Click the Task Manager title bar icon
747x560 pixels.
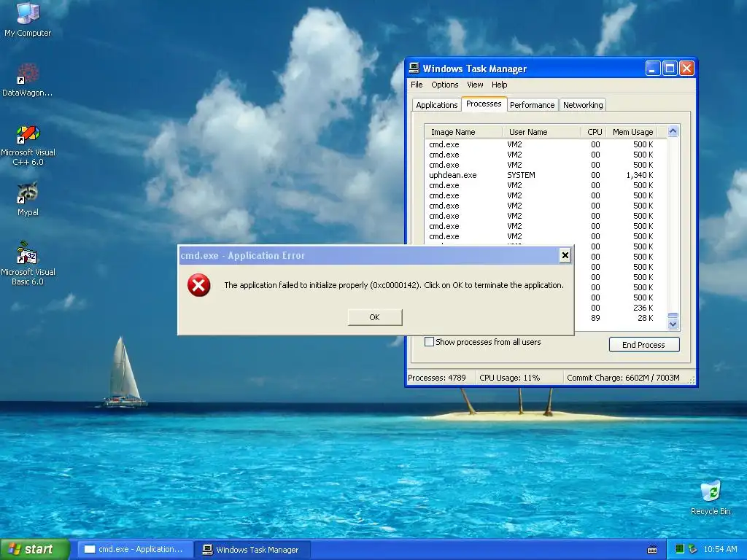[414, 69]
